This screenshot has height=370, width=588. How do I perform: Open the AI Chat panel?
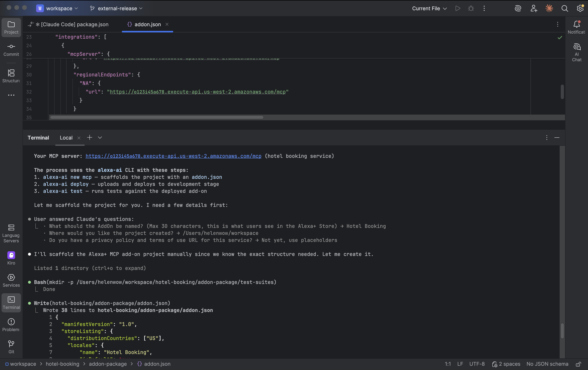pyautogui.click(x=577, y=53)
